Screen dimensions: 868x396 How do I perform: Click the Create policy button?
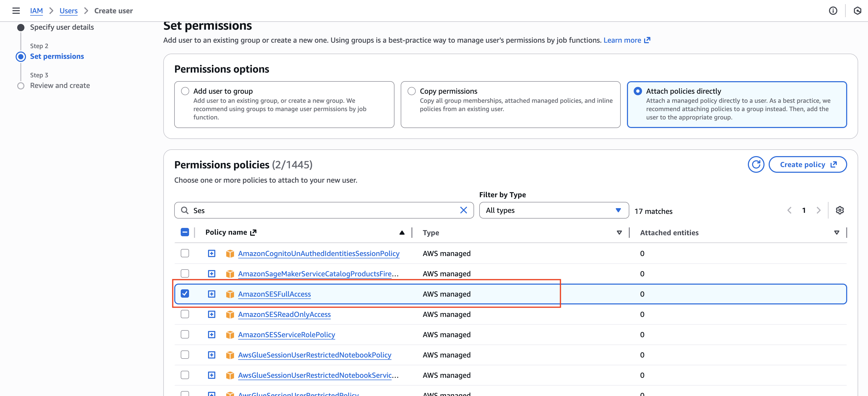[x=807, y=164]
